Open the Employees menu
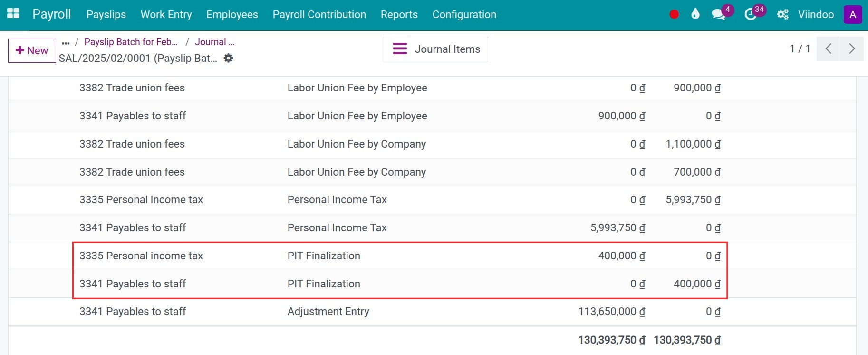868x355 pixels. point(232,15)
